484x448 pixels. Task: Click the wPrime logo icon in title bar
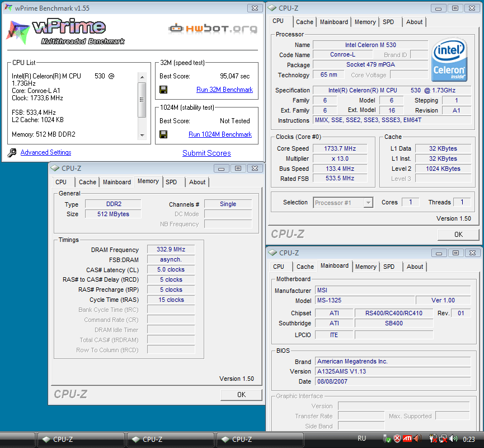click(8, 8)
